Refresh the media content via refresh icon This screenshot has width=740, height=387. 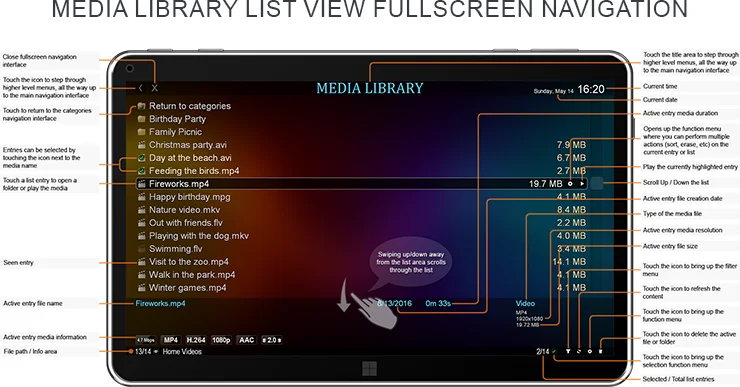579,352
